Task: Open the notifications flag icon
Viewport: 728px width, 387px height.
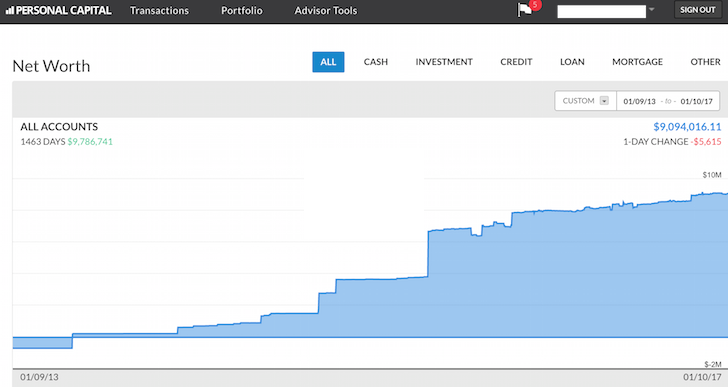Action: coord(526,10)
